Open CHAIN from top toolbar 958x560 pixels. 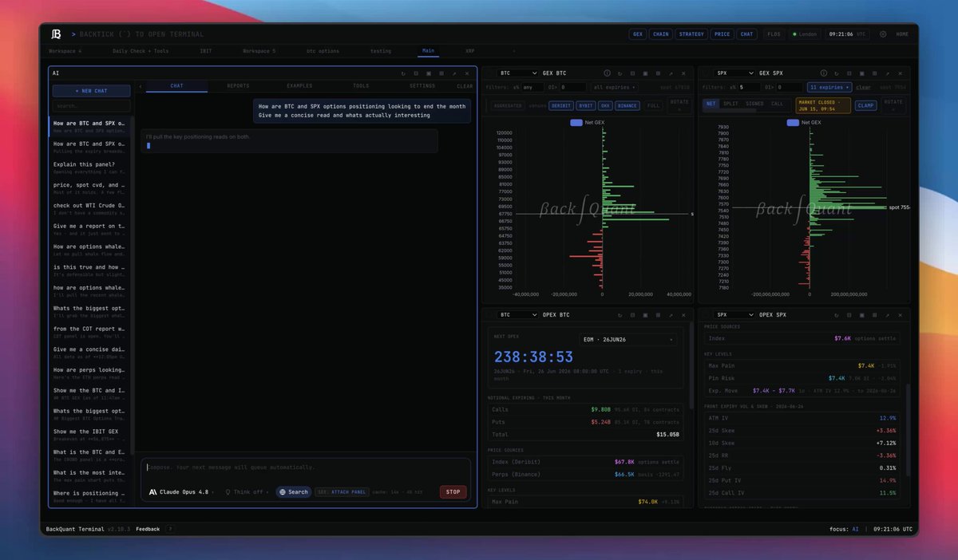point(660,34)
